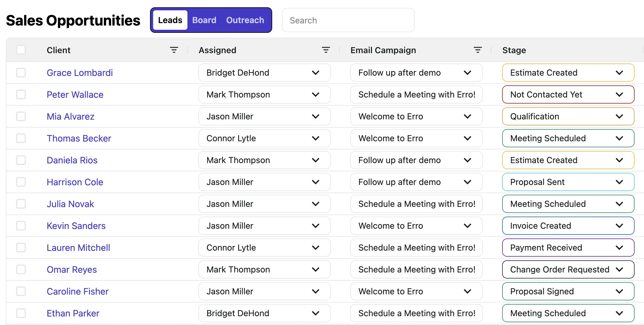Check the row checkbox for Lauren Mitchell

[x=21, y=248]
